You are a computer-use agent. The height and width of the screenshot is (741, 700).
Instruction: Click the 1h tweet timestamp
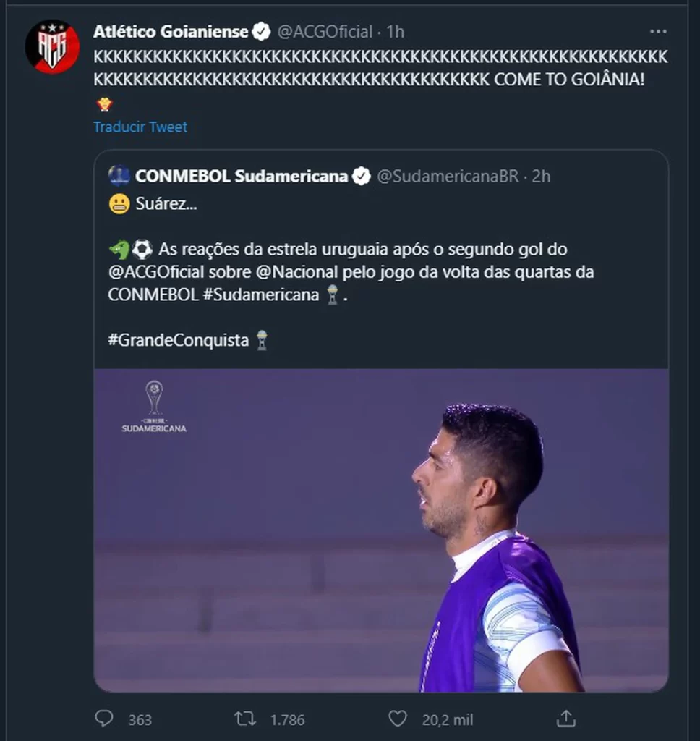[x=396, y=32]
